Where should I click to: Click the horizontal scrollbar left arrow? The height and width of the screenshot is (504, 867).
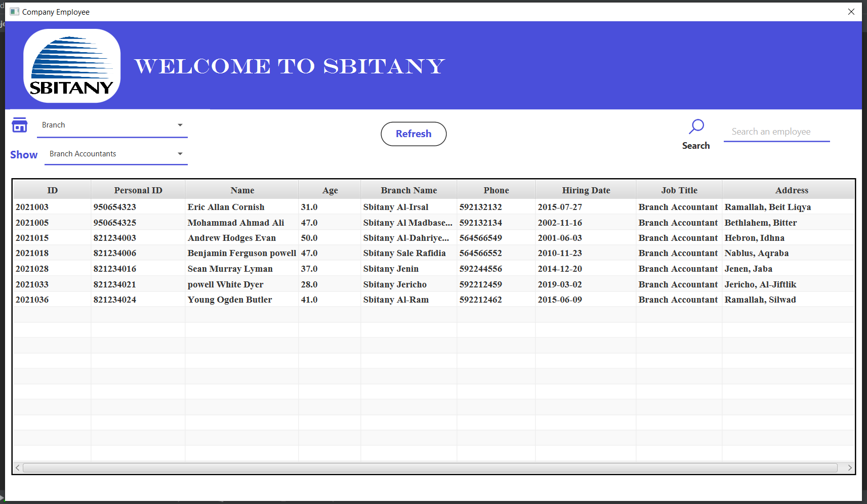pos(18,468)
